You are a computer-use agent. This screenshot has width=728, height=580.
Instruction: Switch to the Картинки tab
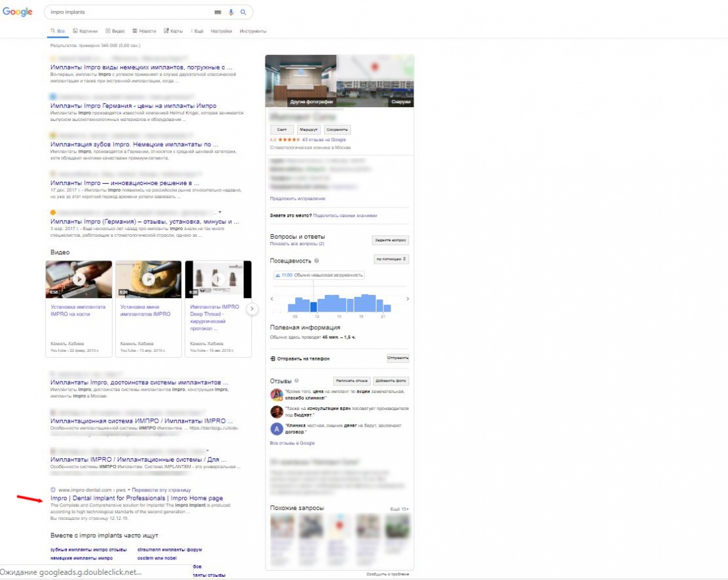[85, 31]
